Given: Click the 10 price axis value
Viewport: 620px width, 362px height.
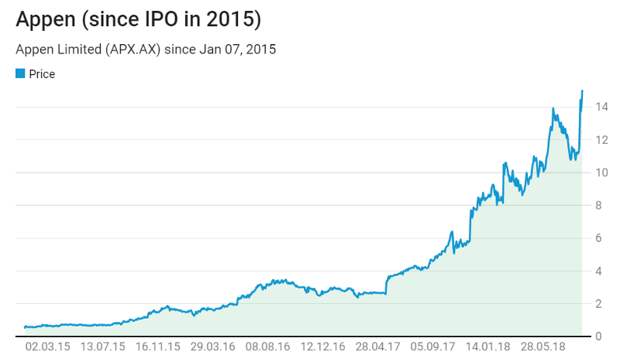Looking at the screenshot, I should [602, 172].
